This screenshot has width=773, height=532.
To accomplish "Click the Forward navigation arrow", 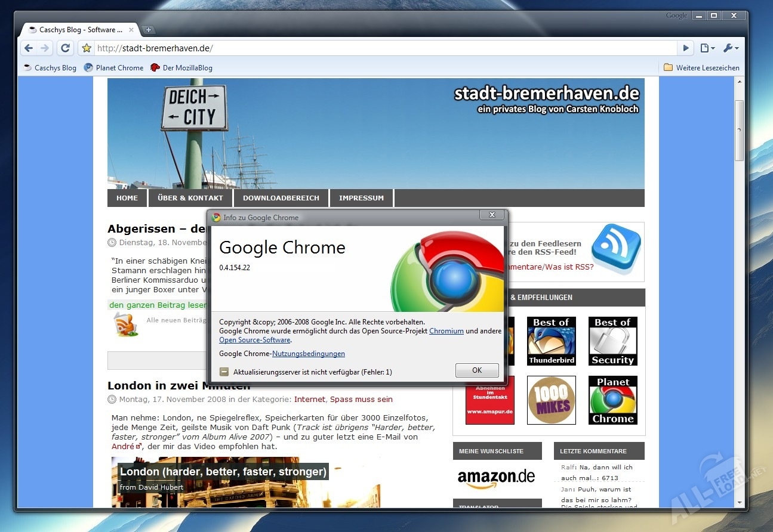I will point(45,48).
